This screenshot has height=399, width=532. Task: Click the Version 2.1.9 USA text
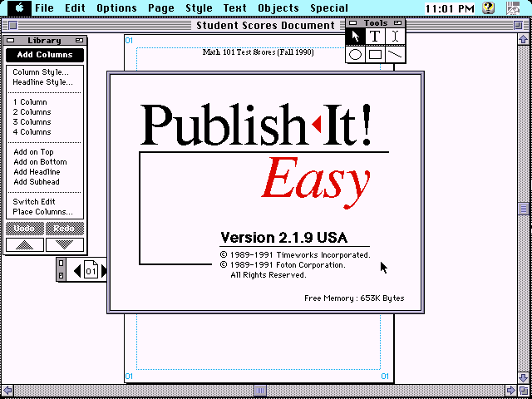(284, 238)
